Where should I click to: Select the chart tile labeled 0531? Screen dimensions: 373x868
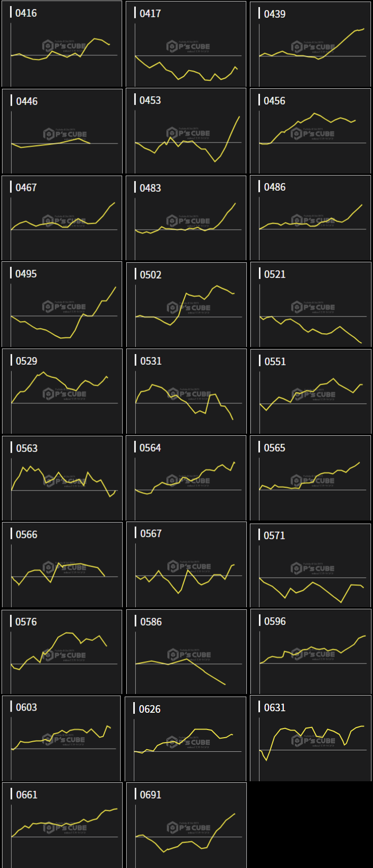pyautogui.click(x=186, y=391)
